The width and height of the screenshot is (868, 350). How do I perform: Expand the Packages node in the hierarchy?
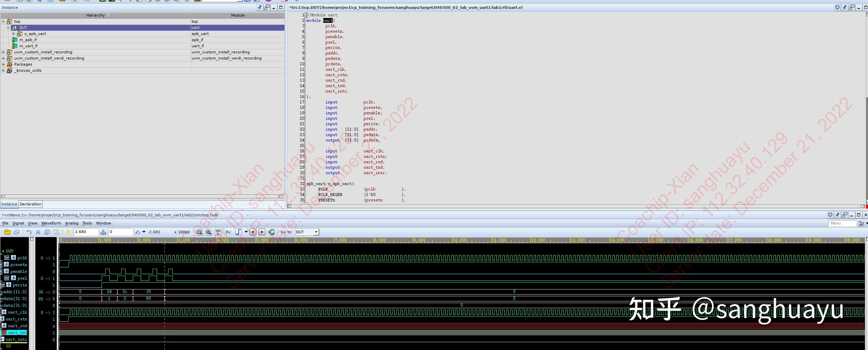3,64
